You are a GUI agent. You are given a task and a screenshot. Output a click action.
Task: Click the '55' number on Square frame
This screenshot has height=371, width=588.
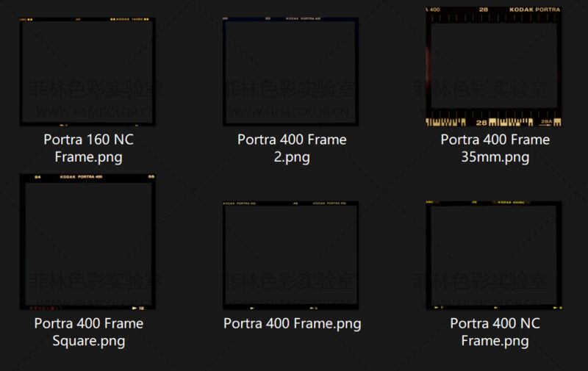[x=151, y=177]
